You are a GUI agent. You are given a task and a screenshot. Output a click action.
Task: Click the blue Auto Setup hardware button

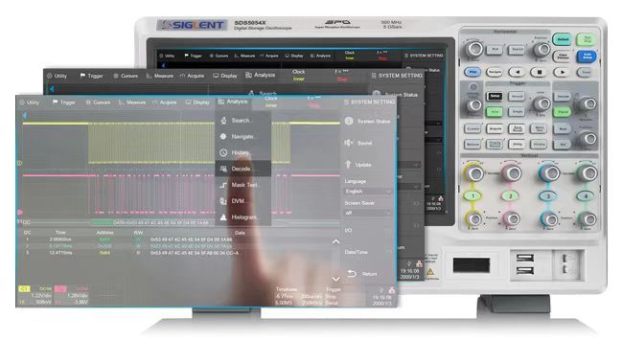(587, 56)
